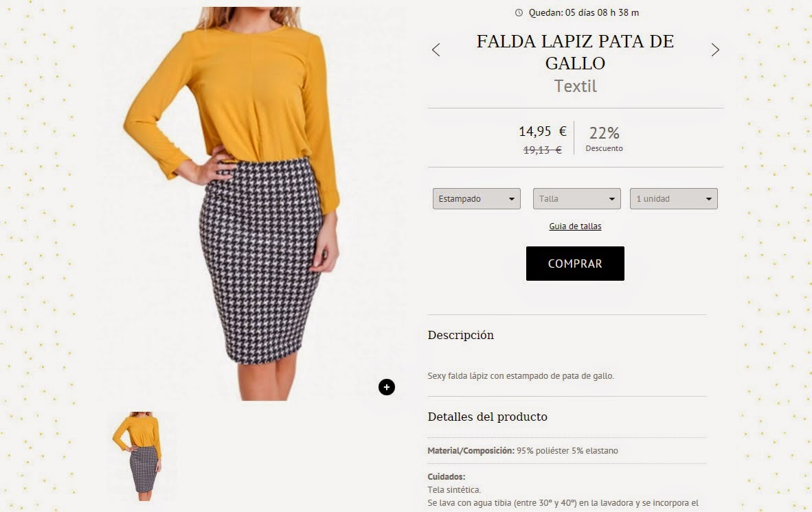812x512 pixels.
Task: Click the main houndstooth skirt photo
Action: [249, 204]
